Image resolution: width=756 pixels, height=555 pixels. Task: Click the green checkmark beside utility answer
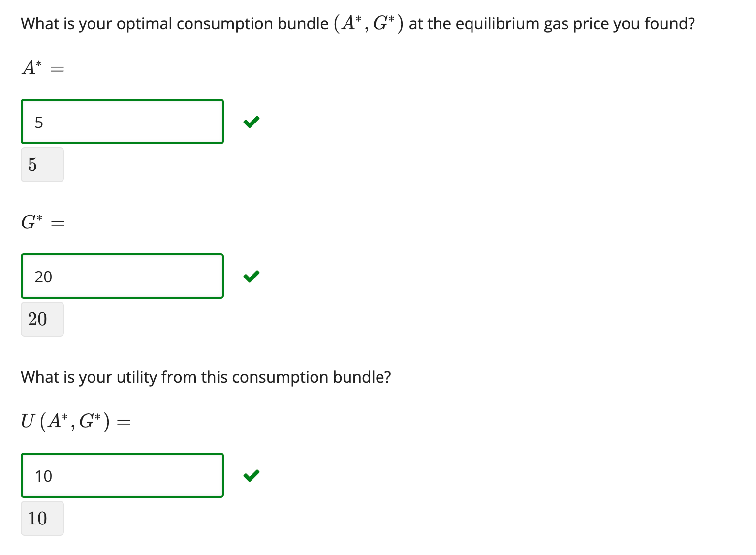(x=251, y=475)
